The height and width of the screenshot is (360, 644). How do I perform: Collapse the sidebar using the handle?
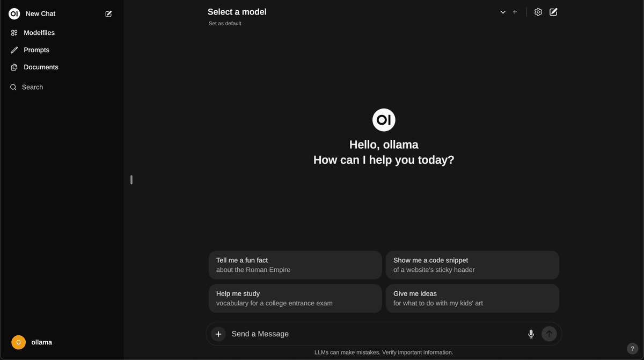(x=131, y=180)
